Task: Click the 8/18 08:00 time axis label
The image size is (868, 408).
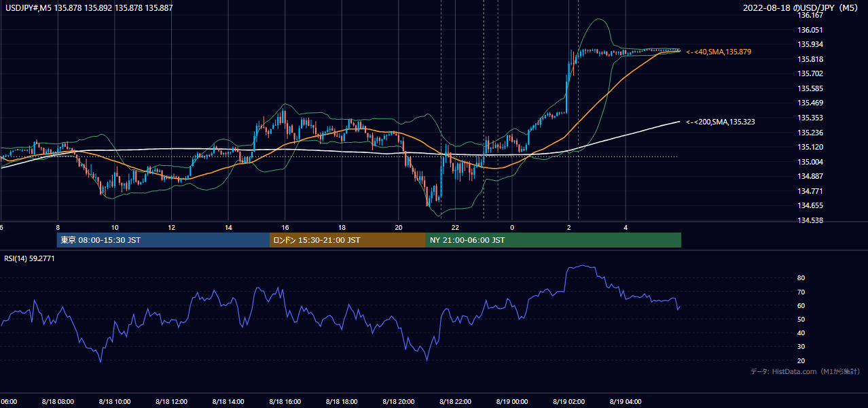Action: pos(58,401)
